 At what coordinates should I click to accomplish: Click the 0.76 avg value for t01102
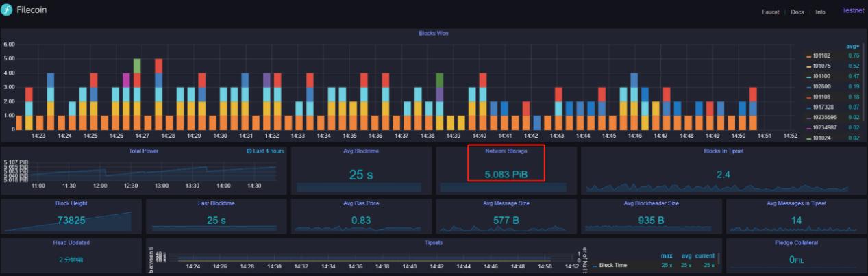coord(854,55)
